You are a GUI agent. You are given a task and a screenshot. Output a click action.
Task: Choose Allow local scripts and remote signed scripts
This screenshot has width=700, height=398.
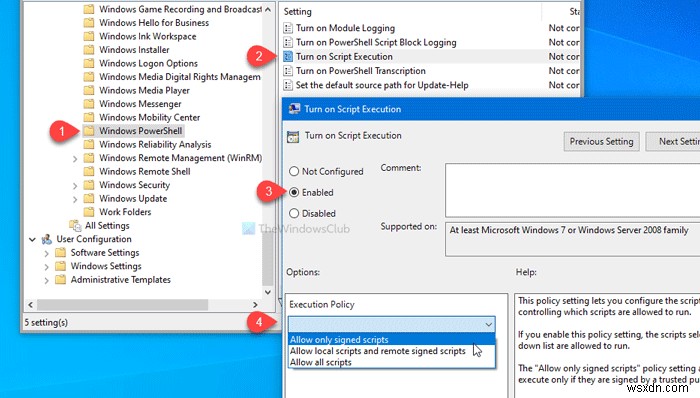point(392,351)
